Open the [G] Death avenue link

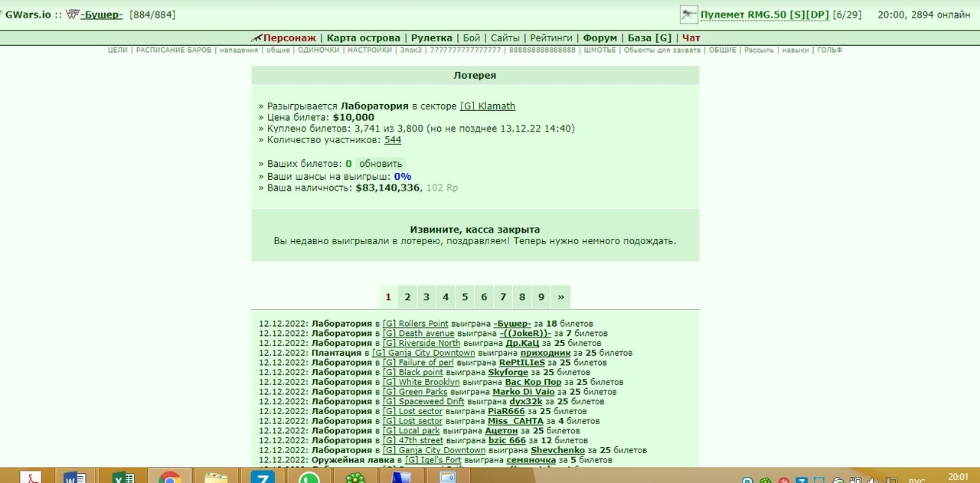coord(419,334)
